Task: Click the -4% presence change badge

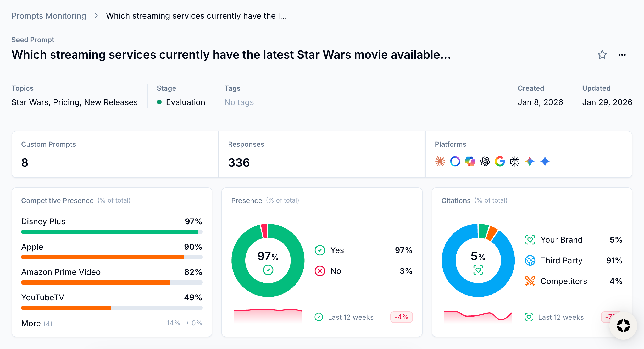Action: coord(402,317)
